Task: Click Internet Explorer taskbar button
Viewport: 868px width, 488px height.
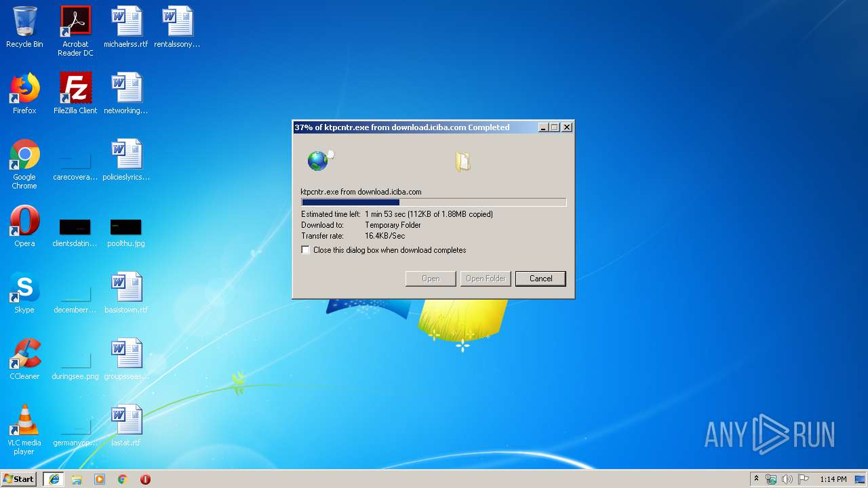Action: coord(54,479)
